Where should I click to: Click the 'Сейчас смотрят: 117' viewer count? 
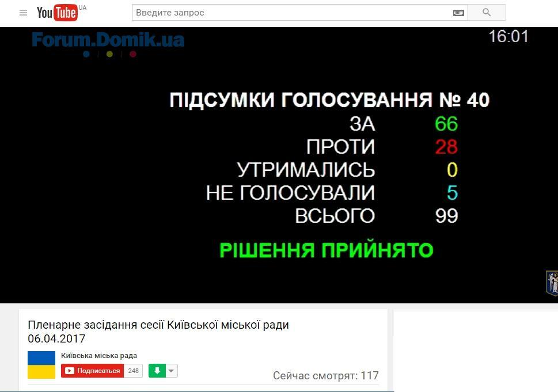(325, 375)
